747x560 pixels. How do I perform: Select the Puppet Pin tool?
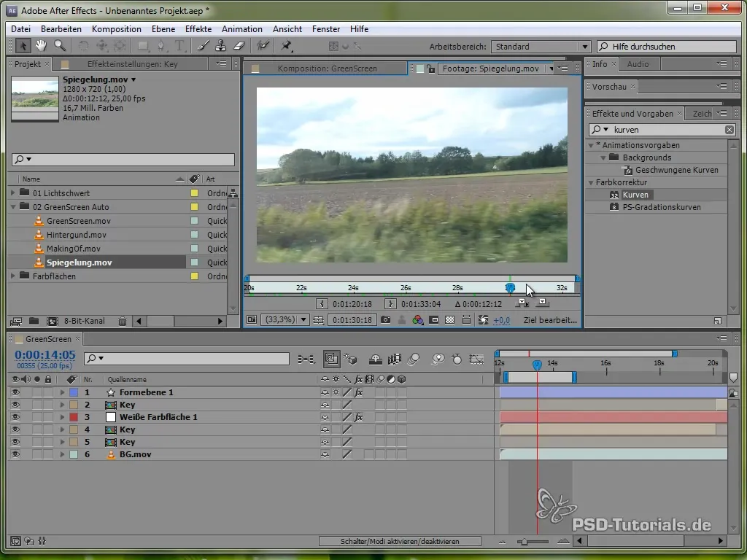[x=286, y=46]
